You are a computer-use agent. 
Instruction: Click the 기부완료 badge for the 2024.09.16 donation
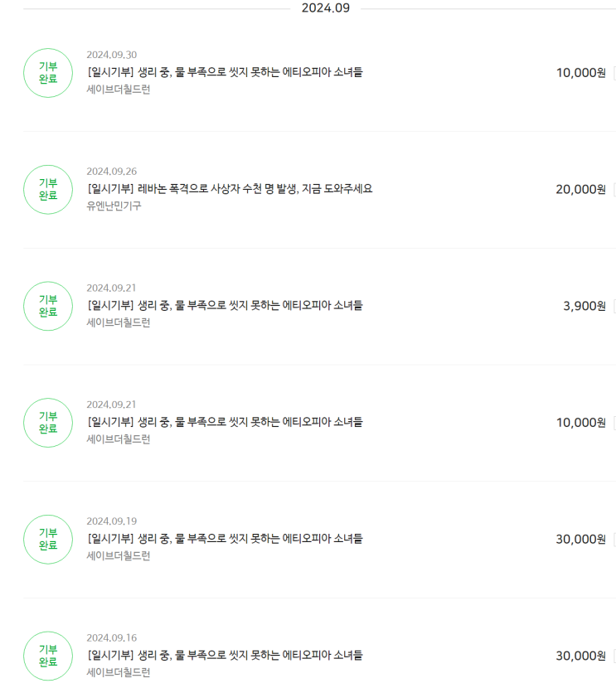coord(48,656)
